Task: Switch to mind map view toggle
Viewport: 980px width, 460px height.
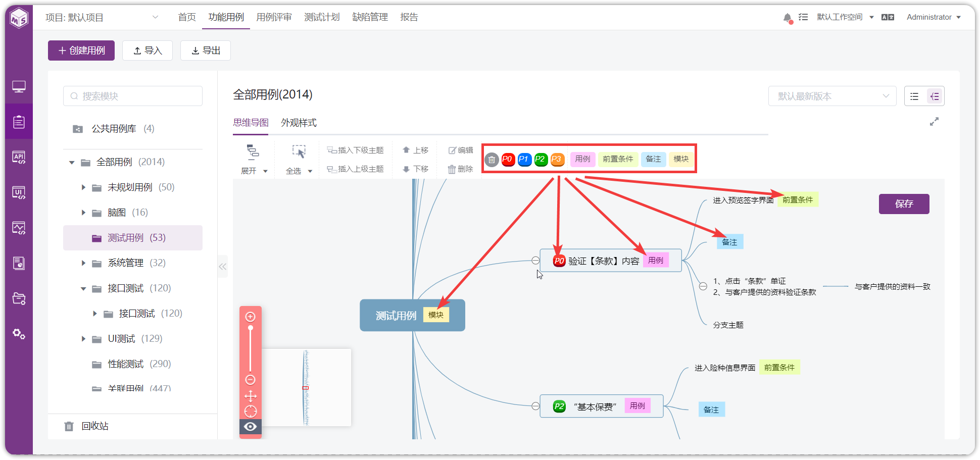Action: point(935,96)
